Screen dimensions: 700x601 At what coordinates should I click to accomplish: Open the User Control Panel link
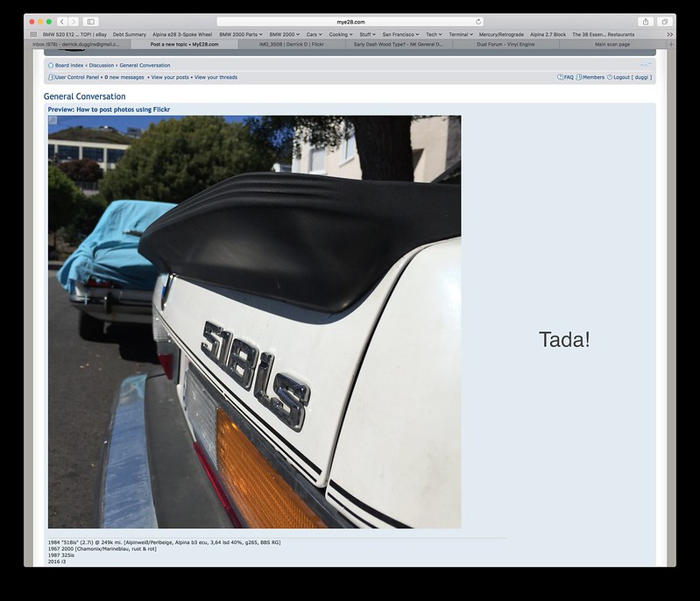[x=76, y=77]
